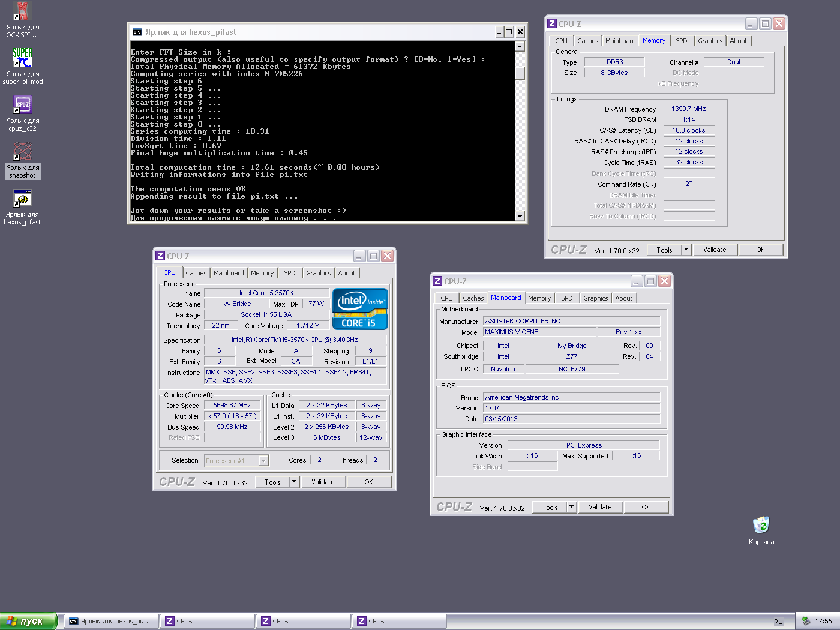Open SPD tab in the CPU window
This screenshot has width=840, height=630.
click(290, 273)
